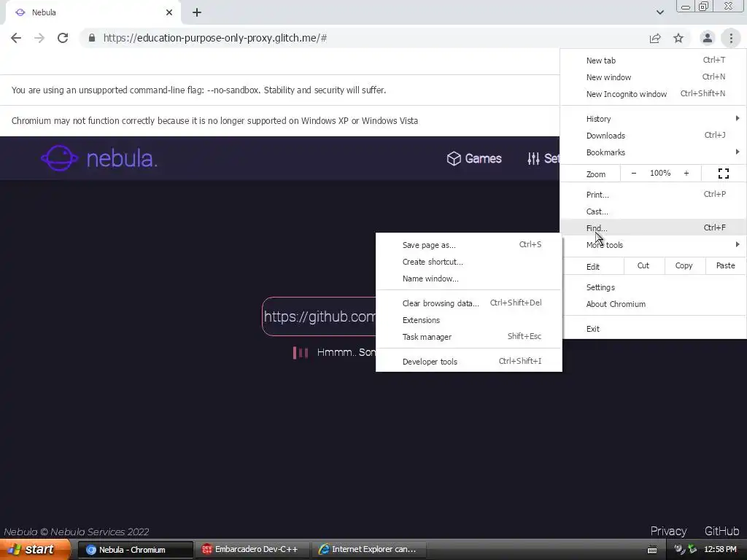Decrease zoom with the minus button
The height and width of the screenshot is (560, 747).
coord(634,174)
